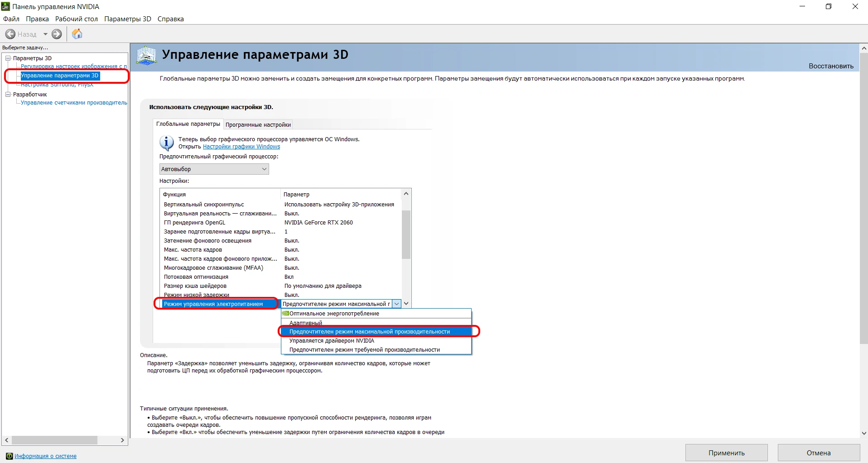Image resolution: width=868 pixels, height=463 pixels.
Task: Open Информация о системе link
Action: click(45, 456)
